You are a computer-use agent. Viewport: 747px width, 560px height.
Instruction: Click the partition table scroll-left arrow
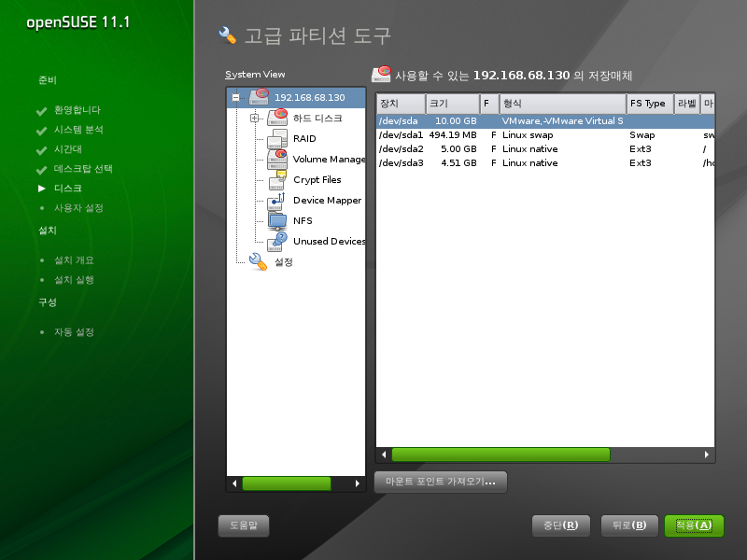point(384,455)
